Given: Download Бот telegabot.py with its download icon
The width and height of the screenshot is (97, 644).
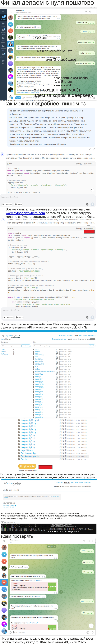Looking at the screenshot, I should tap(60, 453).
